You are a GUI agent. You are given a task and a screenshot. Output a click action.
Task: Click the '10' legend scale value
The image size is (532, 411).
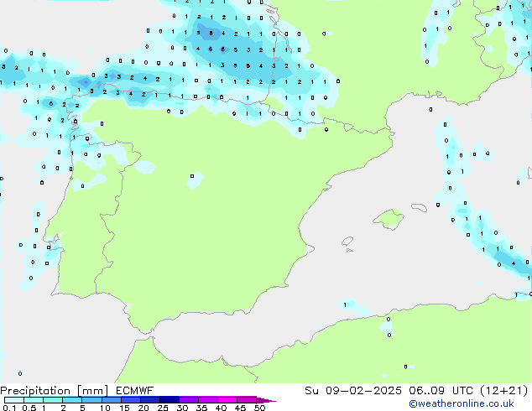(105, 408)
